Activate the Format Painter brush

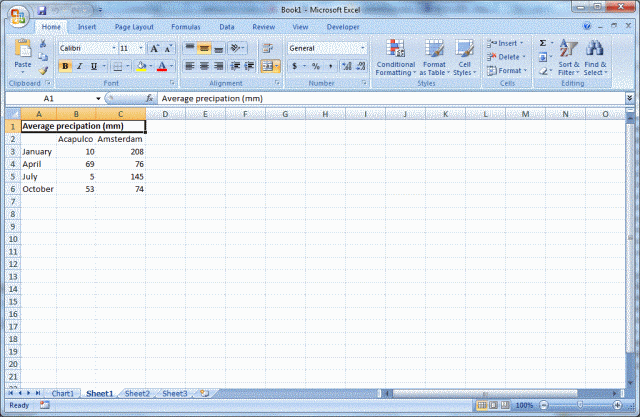tap(43, 71)
